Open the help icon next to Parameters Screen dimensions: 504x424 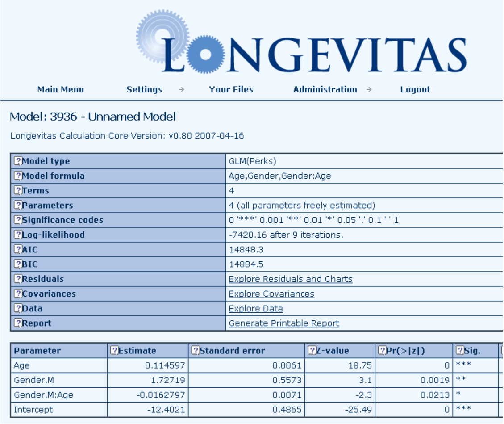click(18, 205)
